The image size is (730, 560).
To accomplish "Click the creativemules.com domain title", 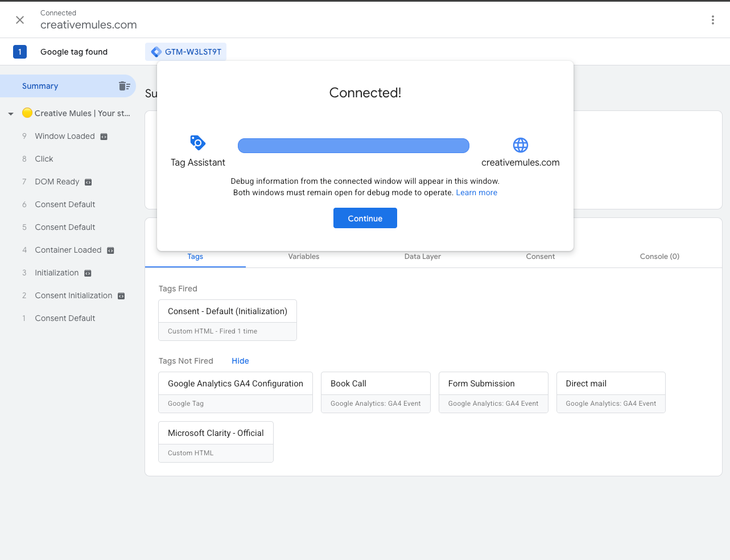I will pos(89,24).
